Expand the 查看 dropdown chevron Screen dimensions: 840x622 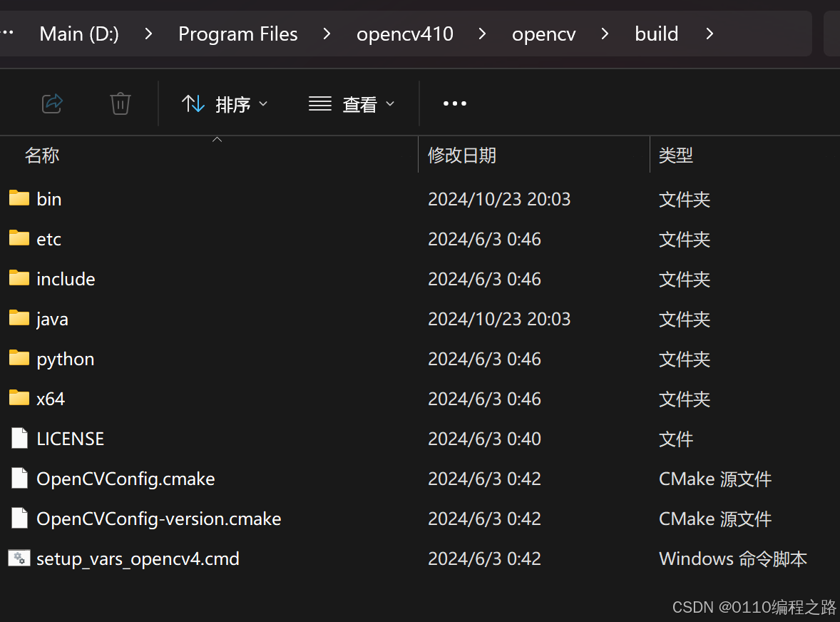click(390, 103)
